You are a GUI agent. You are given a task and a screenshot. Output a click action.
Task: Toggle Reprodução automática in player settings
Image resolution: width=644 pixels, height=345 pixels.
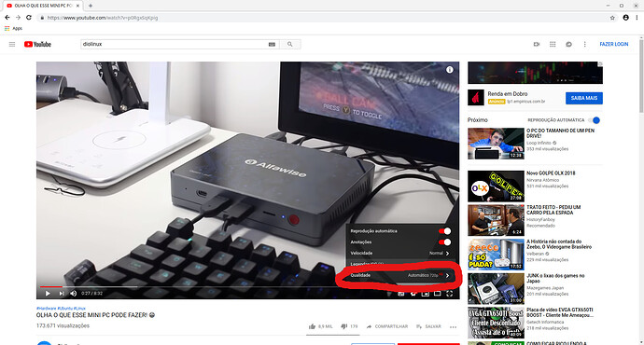coord(445,231)
